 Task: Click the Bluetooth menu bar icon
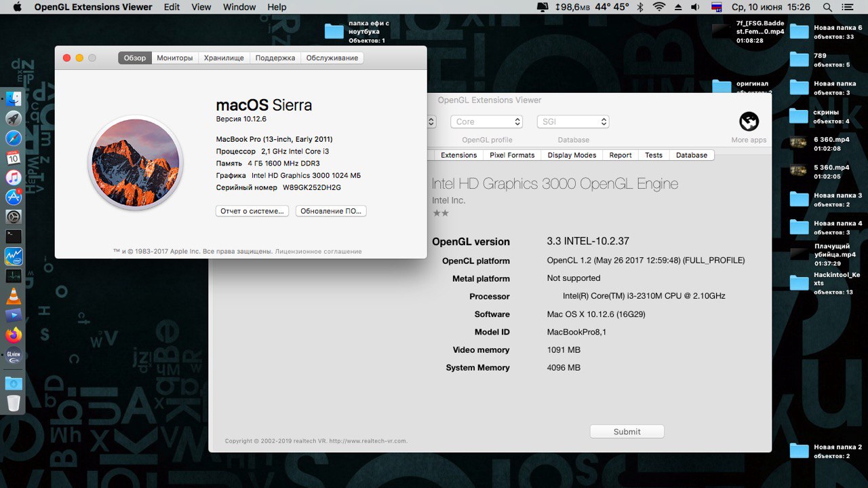tap(639, 7)
